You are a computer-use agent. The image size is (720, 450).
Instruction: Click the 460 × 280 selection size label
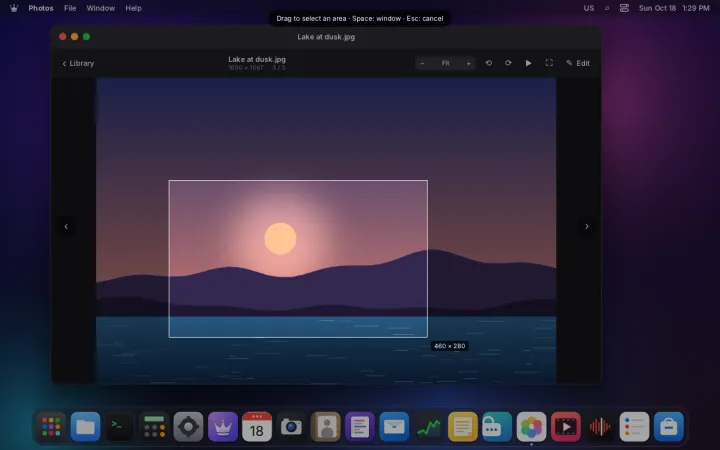coord(450,346)
